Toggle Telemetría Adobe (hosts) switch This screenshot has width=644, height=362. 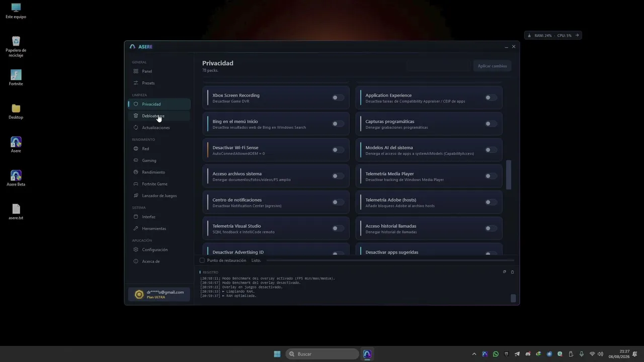point(491,202)
